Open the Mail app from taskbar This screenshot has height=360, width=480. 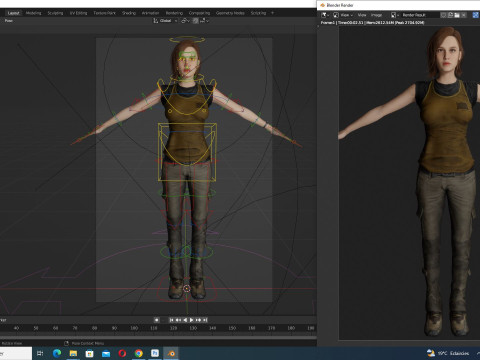pos(106,353)
